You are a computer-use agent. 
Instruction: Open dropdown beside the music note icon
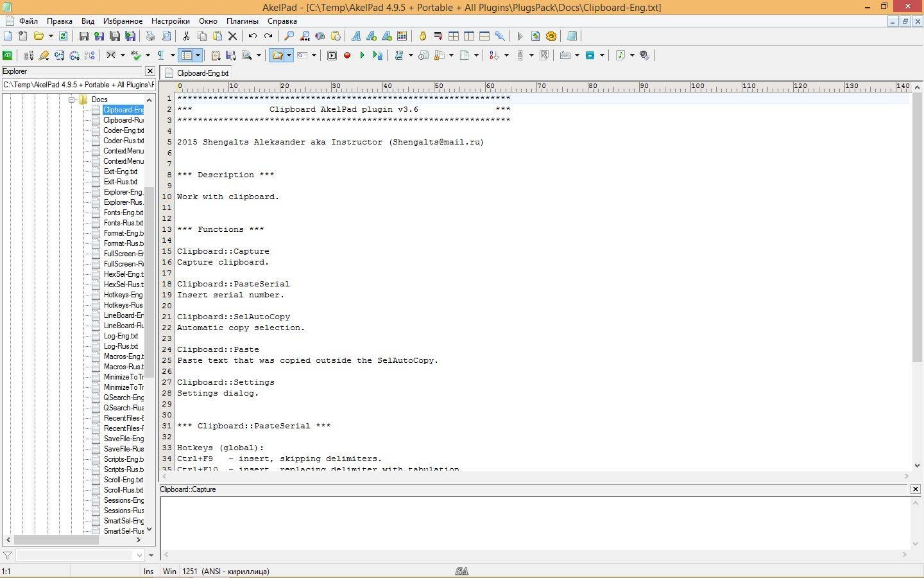(632, 55)
